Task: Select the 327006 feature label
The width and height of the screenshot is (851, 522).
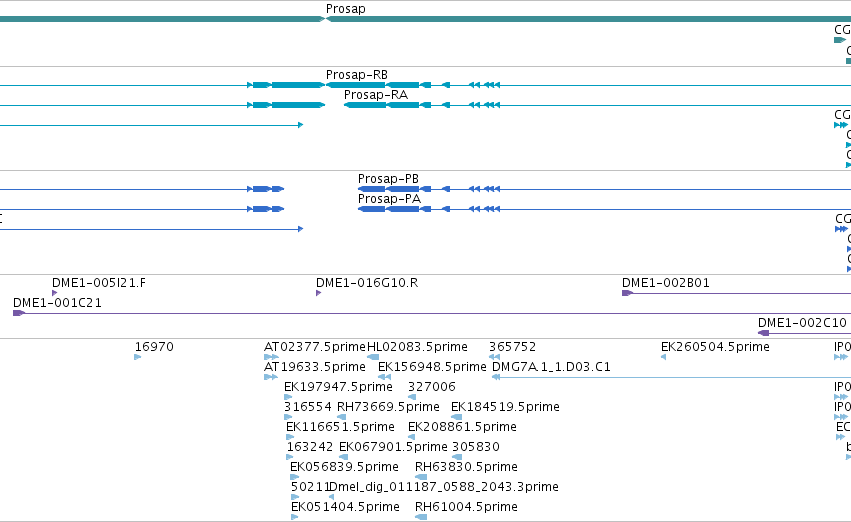Action: tap(431, 387)
